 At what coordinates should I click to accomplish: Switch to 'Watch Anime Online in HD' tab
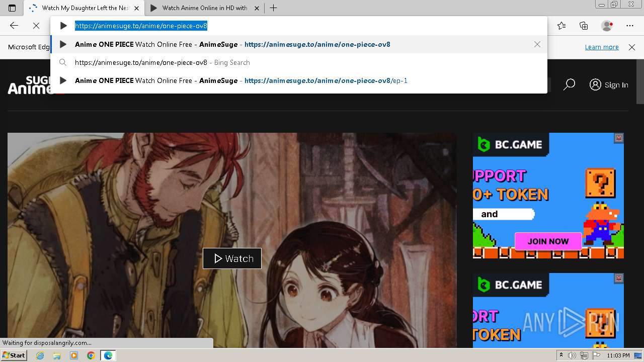click(x=205, y=8)
